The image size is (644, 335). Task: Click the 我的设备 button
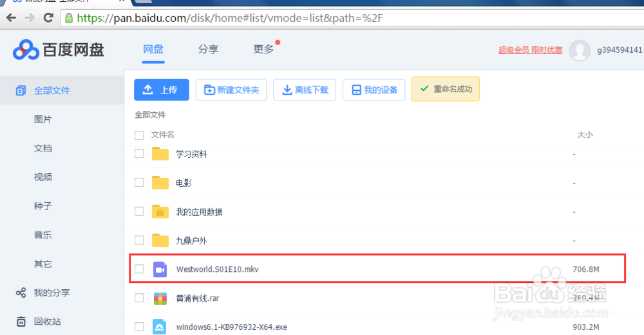(374, 90)
